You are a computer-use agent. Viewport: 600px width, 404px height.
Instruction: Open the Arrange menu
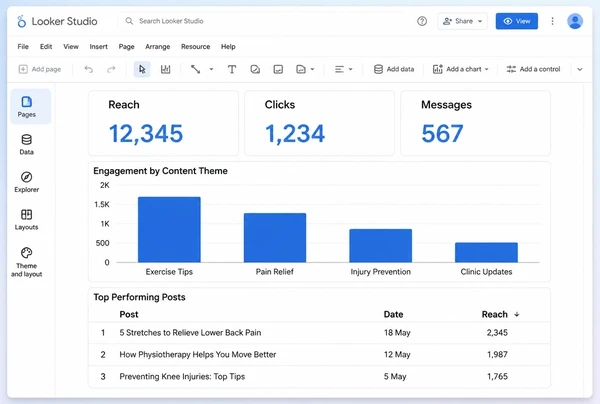[x=158, y=47]
